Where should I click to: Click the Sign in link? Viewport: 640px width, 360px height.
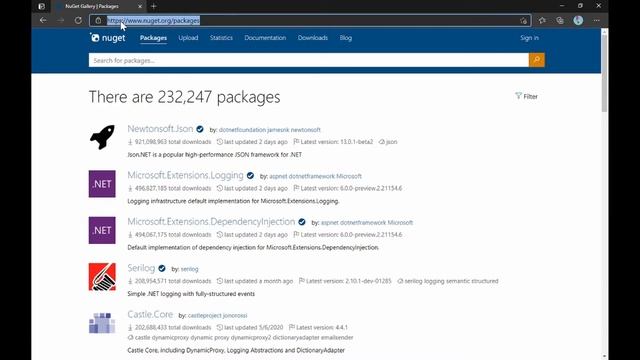[529, 38]
